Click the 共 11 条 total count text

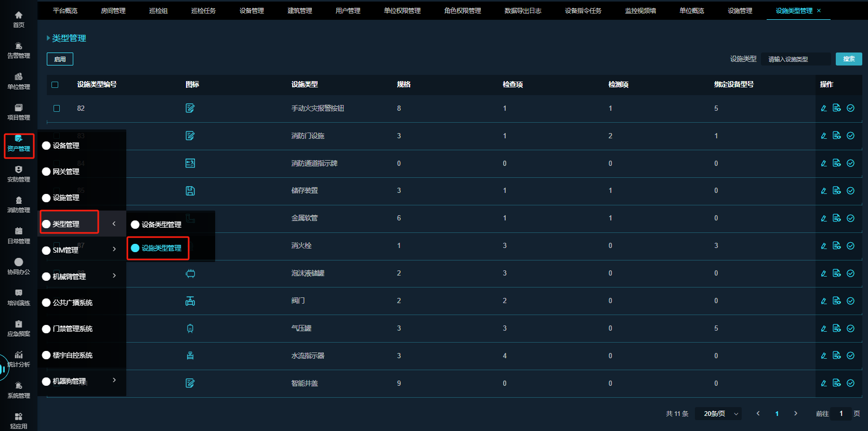677,414
